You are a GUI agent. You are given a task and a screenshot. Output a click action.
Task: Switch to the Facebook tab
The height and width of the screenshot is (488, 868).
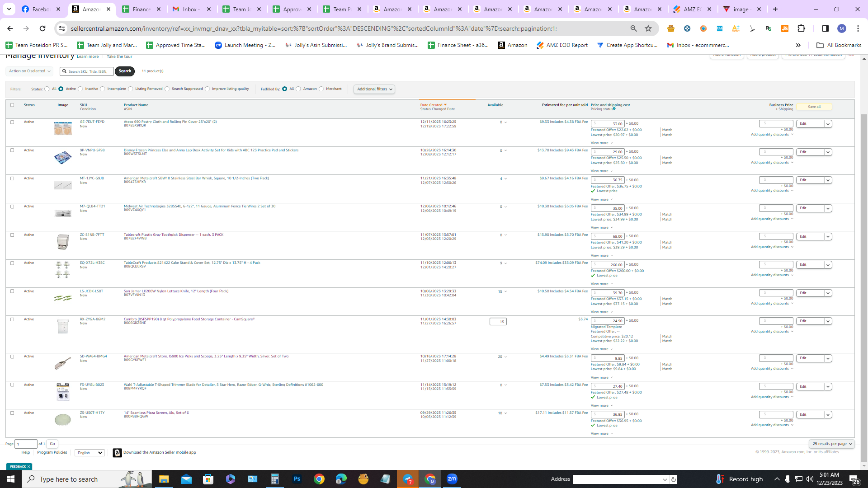[41, 9]
